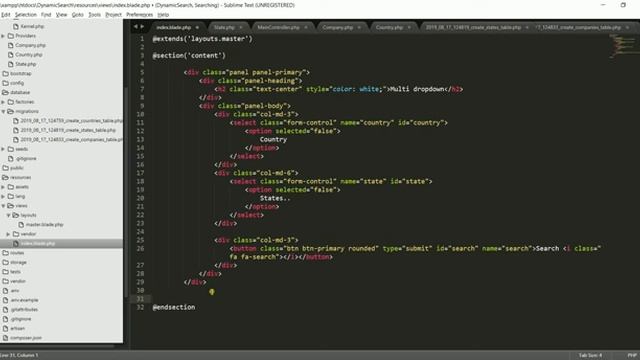Expand the seeds folder arrow
The image size is (640, 360).
(x=3, y=149)
